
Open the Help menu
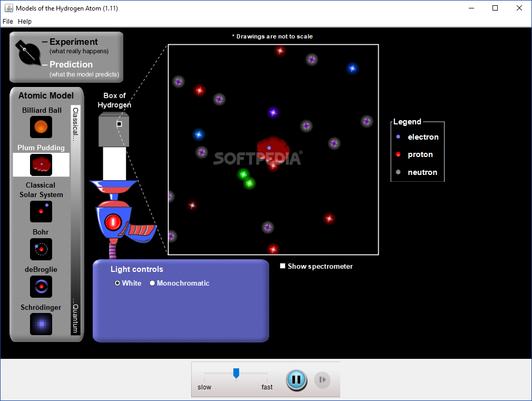(x=24, y=22)
